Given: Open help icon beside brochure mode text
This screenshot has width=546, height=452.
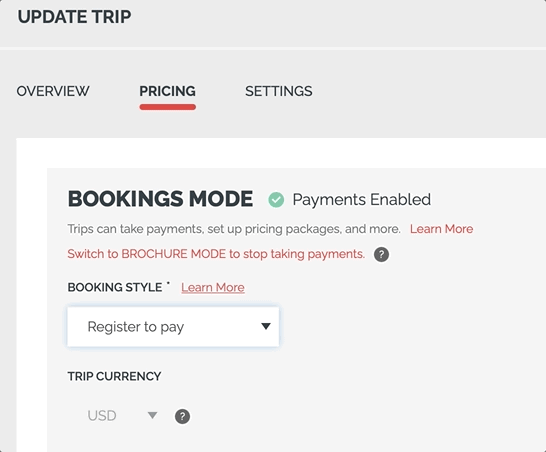Looking at the screenshot, I should coord(381,254).
